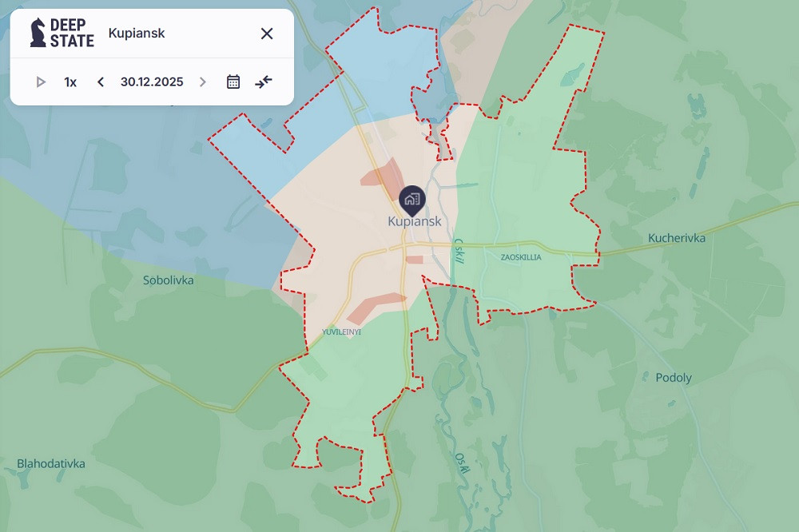Click the Podoly village label

click(674, 378)
